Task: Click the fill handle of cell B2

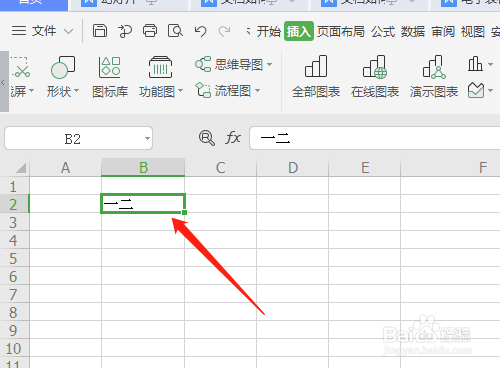Action: click(x=184, y=212)
